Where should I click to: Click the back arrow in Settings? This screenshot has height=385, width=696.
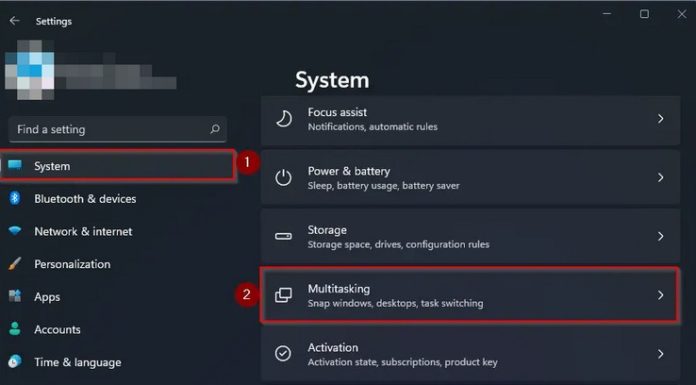15,21
